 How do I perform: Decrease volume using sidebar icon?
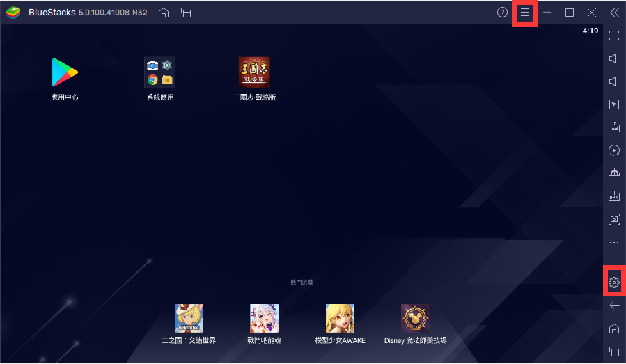(614, 81)
